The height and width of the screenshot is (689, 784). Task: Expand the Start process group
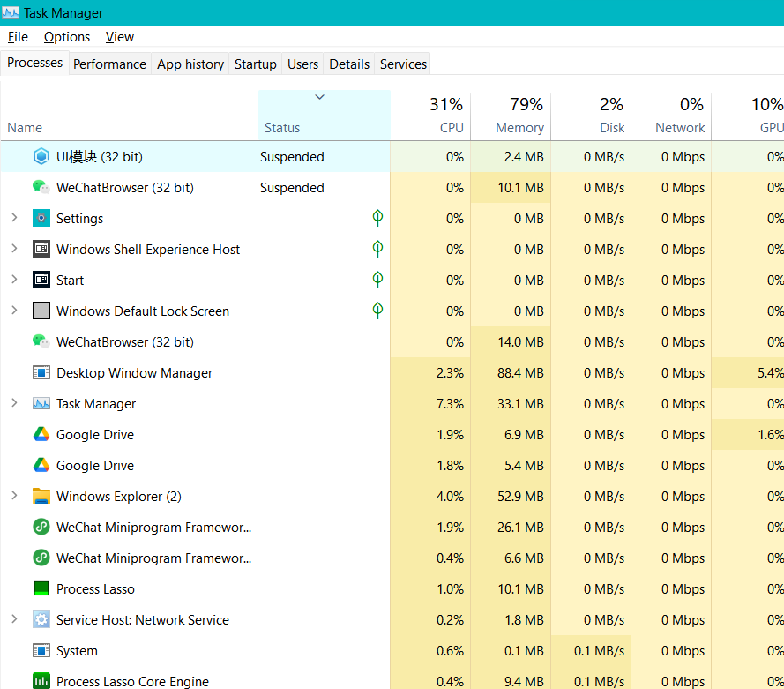coord(14,280)
